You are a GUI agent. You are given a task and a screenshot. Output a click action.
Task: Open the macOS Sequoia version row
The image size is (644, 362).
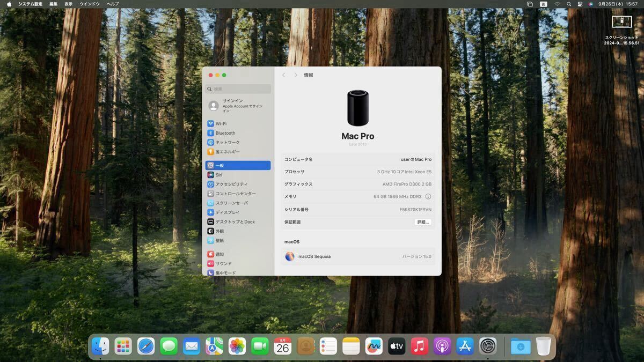358,256
